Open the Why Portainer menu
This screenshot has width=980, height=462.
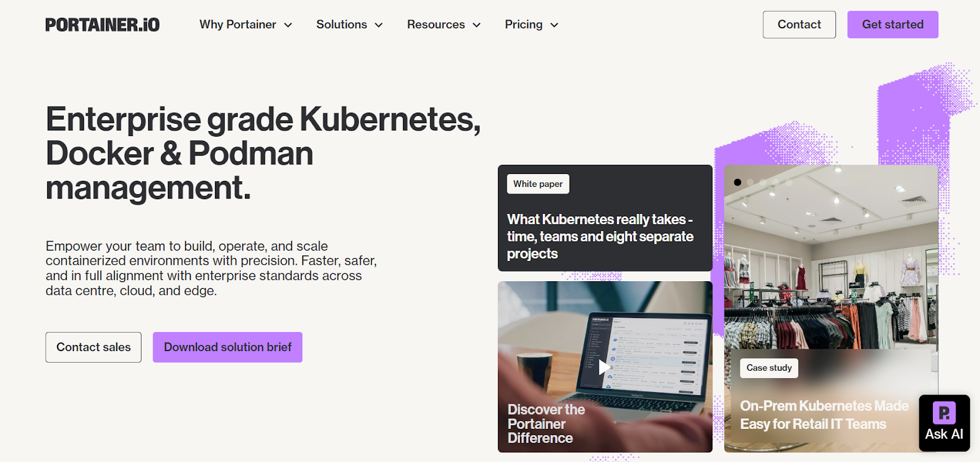(x=246, y=25)
